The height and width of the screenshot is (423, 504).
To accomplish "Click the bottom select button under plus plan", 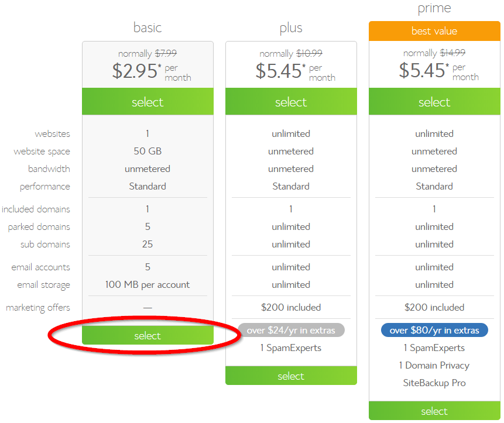I will [291, 376].
